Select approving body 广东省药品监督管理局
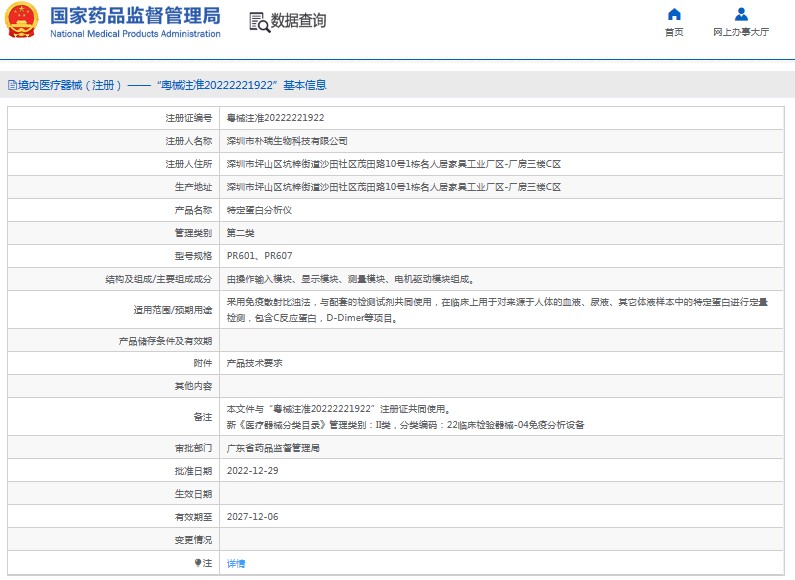 tap(273, 448)
